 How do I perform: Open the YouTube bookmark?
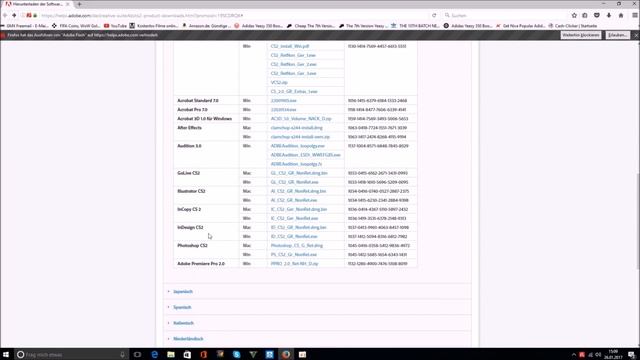pyautogui.click(x=116, y=26)
